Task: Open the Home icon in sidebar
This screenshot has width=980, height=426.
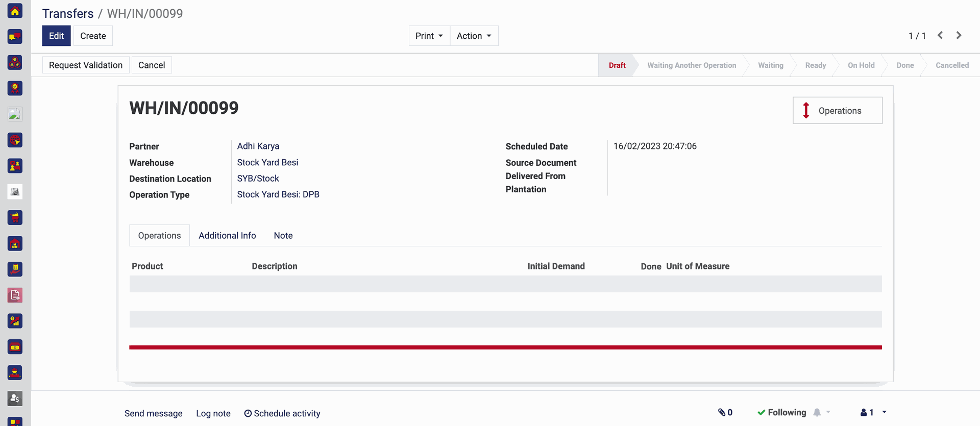Action: point(15,11)
